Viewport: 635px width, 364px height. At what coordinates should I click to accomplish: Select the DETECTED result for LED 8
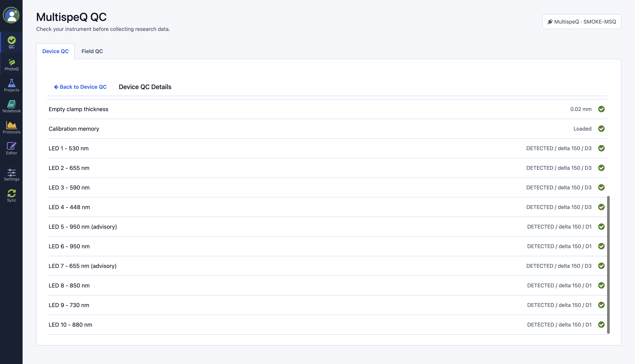tap(559, 285)
